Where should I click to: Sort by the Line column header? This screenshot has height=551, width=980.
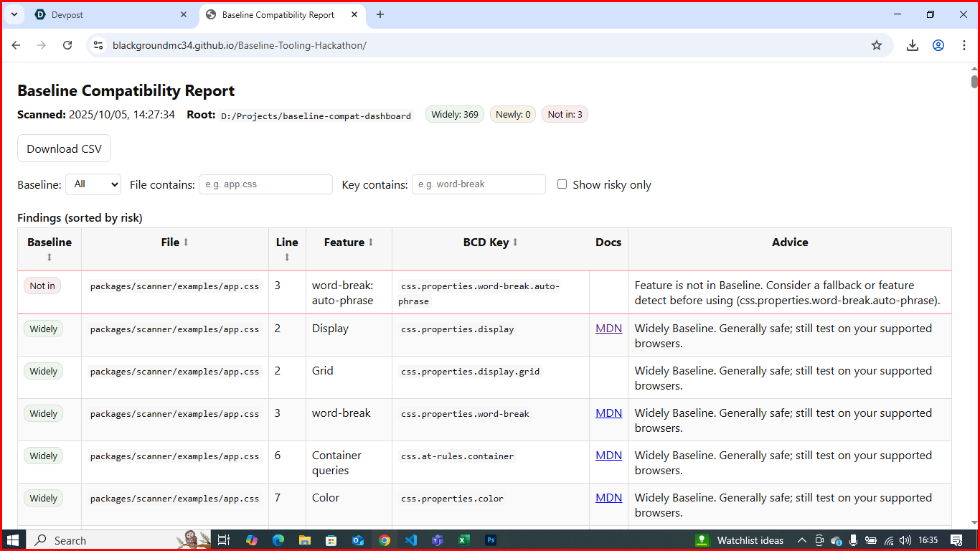click(x=287, y=249)
